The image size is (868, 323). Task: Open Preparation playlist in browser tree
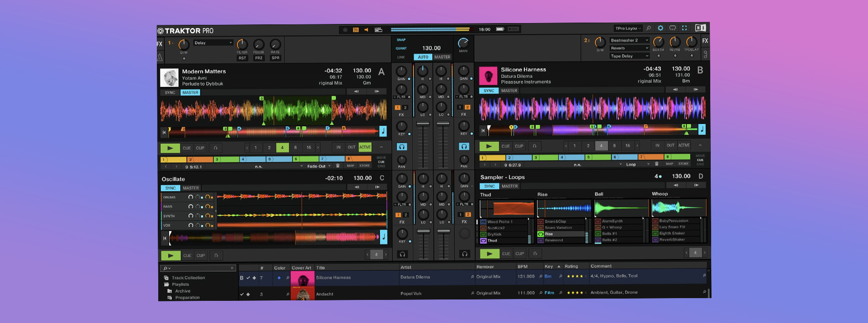click(187, 298)
